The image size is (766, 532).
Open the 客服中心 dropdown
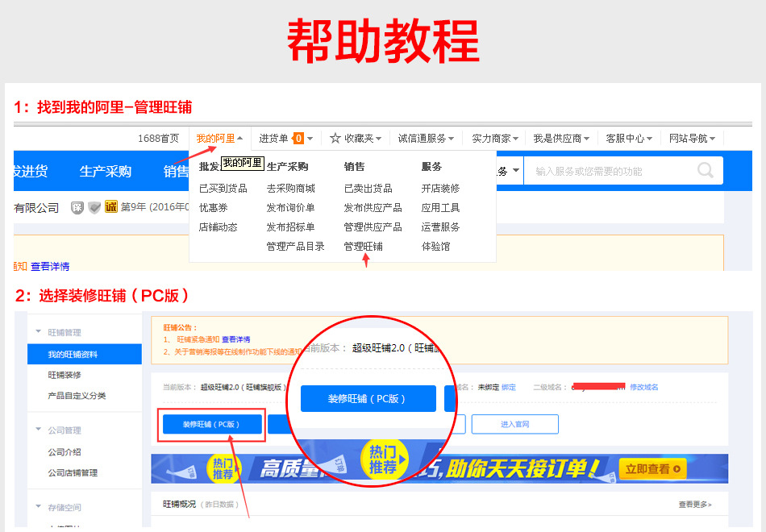point(629,139)
